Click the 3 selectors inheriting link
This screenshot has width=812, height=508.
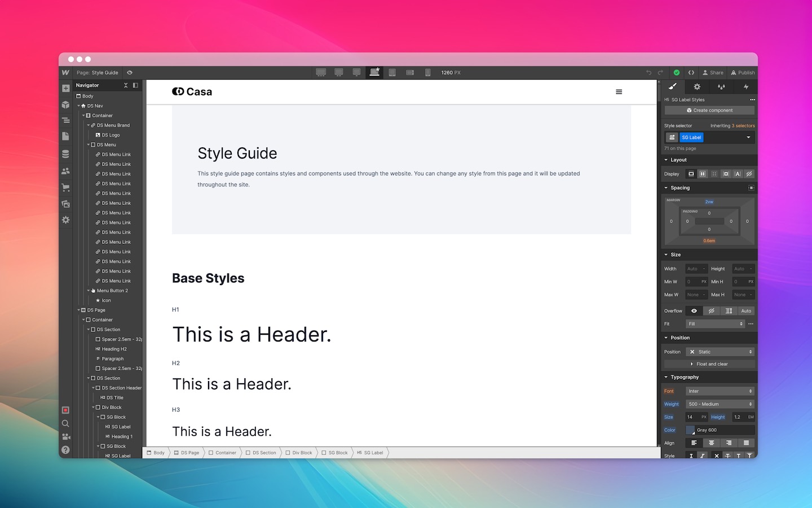pos(743,126)
